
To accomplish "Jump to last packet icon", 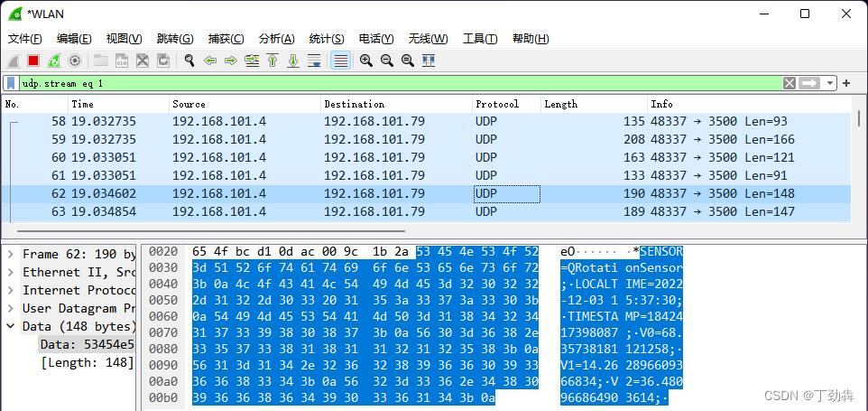I will 293,61.
